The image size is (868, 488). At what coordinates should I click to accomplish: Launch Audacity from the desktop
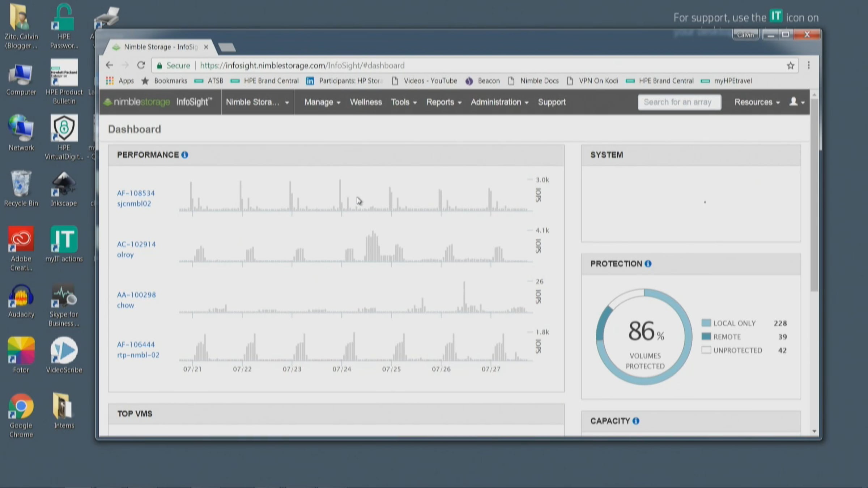(x=21, y=301)
